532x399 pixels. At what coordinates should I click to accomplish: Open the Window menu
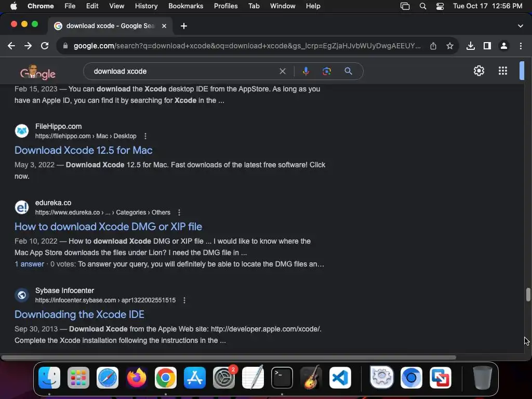283,6
